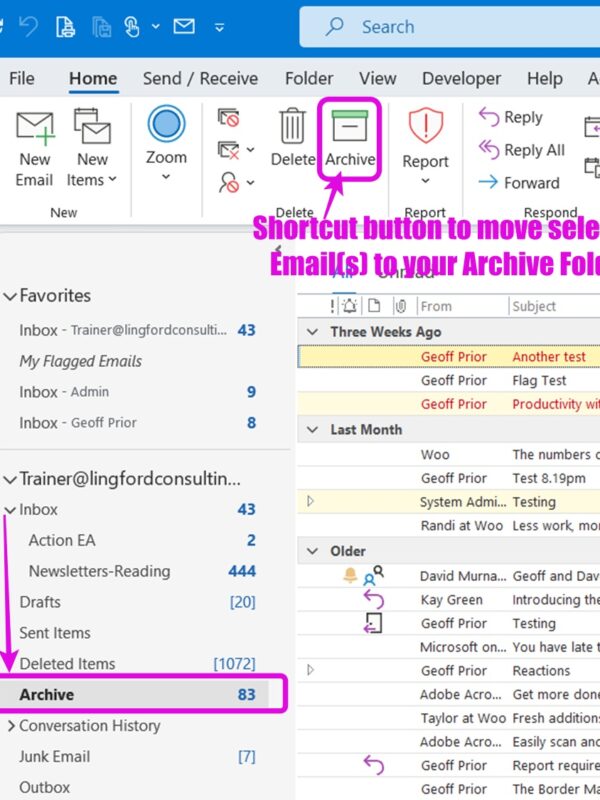Switch to the View tab
The image size is (600, 800).
(x=377, y=78)
